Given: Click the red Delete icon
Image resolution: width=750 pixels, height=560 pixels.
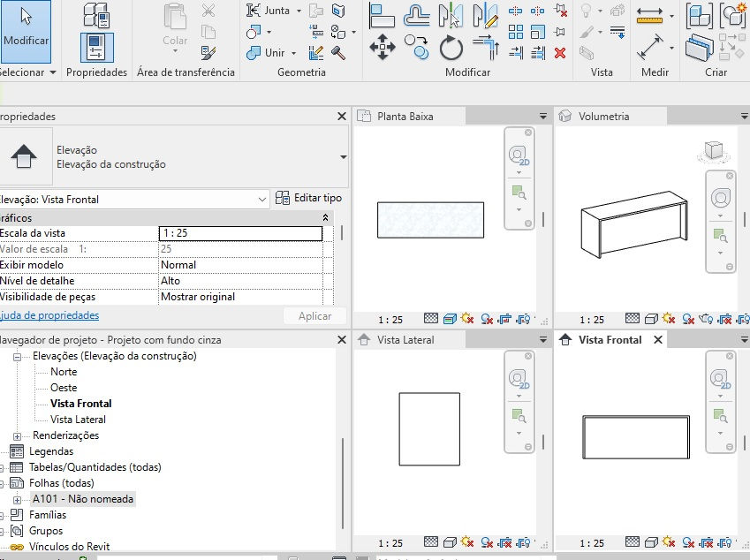Looking at the screenshot, I should (x=560, y=53).
